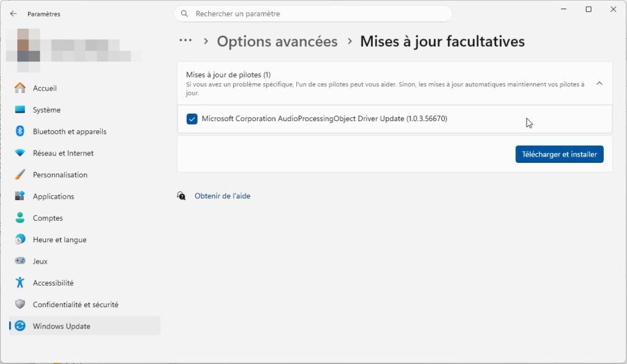Screen dimensions: 627x364
Task: Click the user profile avatar
Action: pos(28,50)
